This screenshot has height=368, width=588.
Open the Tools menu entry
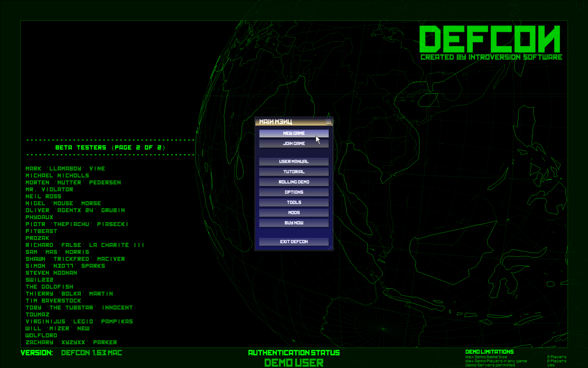point(294,202)
